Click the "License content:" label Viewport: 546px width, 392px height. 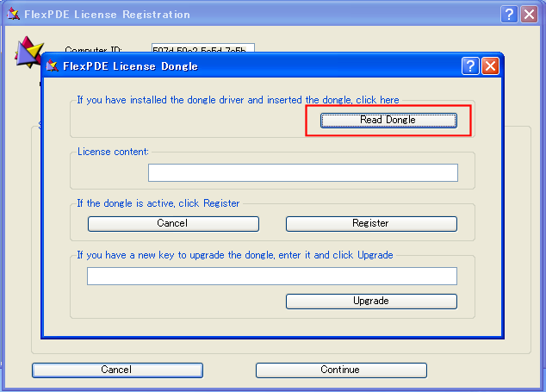click(113, 152)
